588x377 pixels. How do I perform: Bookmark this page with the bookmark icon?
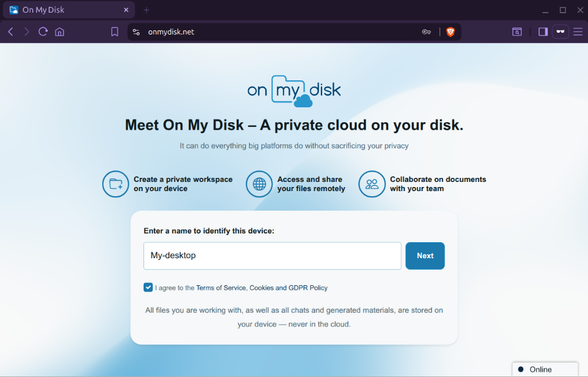click(115, 32)
